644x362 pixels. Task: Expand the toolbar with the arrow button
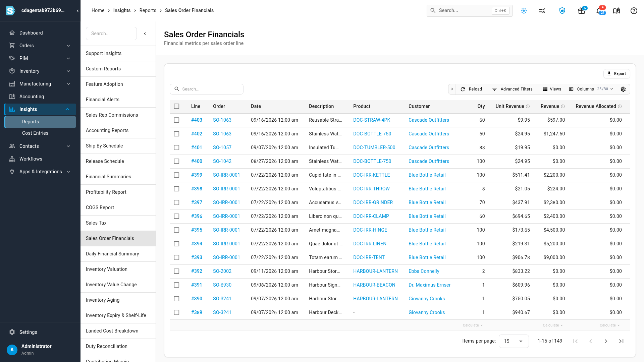point(452,89)
